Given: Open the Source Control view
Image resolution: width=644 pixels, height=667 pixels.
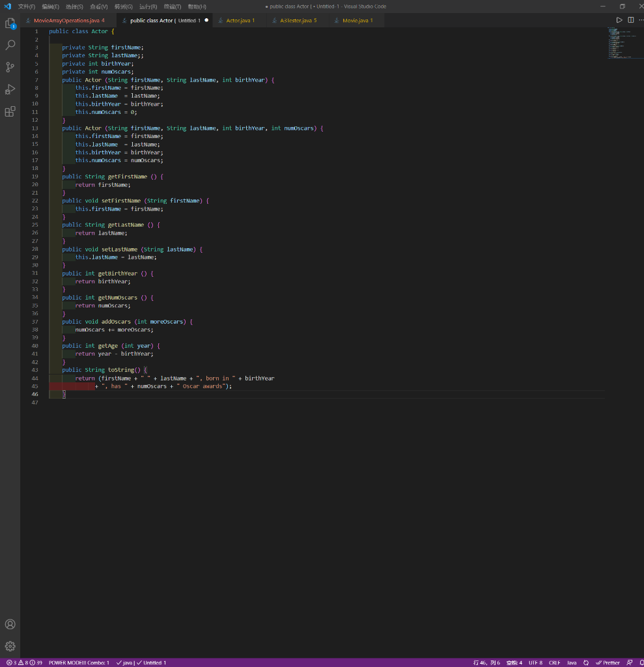Looking at the screenshot, I should [10, 67].
